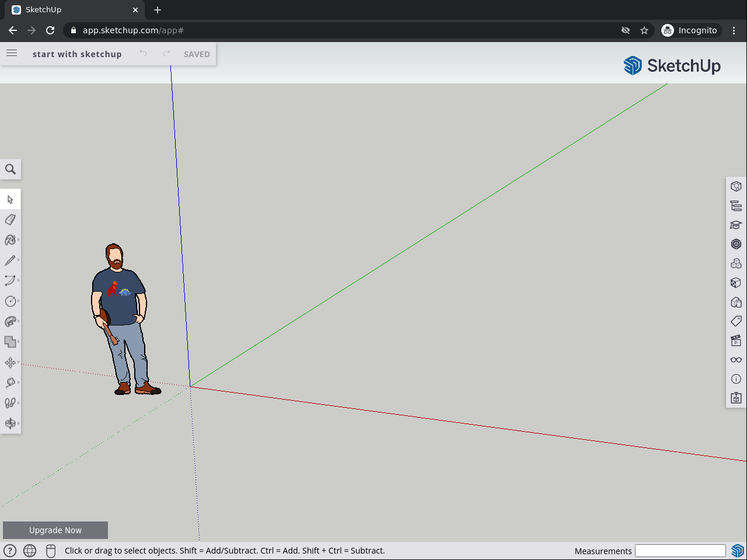The width and height of the screenshot is (747, 560).
Task: Pick the Line pencil tool
Action: [x=10, y=261]
